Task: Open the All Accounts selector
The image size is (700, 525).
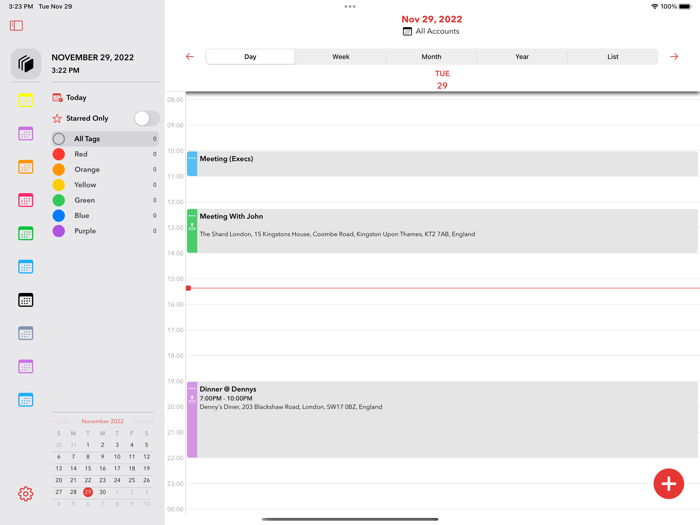Action: coord(431,31)
